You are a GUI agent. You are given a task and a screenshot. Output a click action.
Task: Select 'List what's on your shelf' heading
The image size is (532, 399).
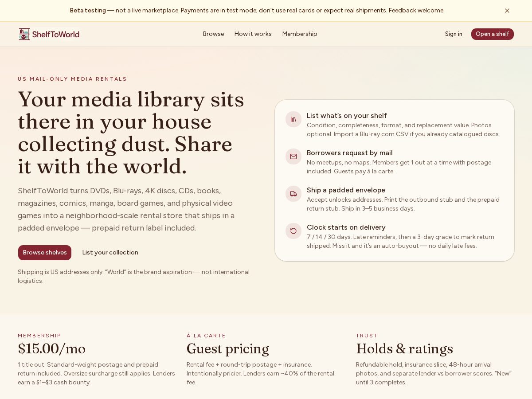point(347,116)
